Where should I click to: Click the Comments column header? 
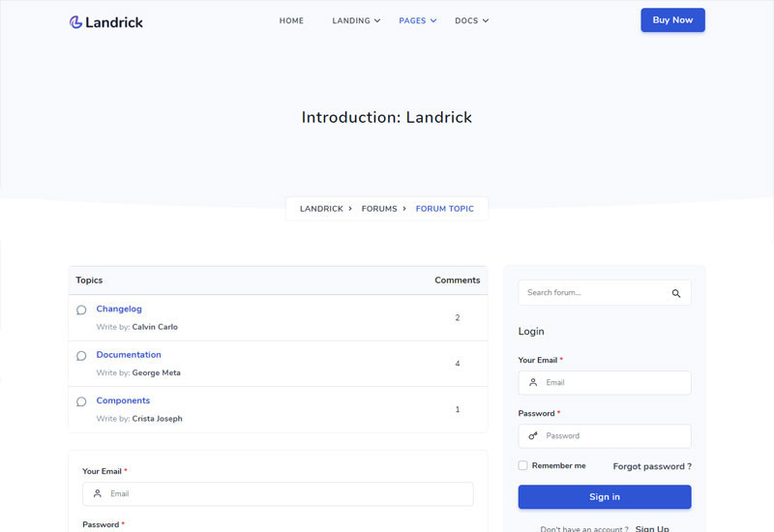[x=457, y=281]
